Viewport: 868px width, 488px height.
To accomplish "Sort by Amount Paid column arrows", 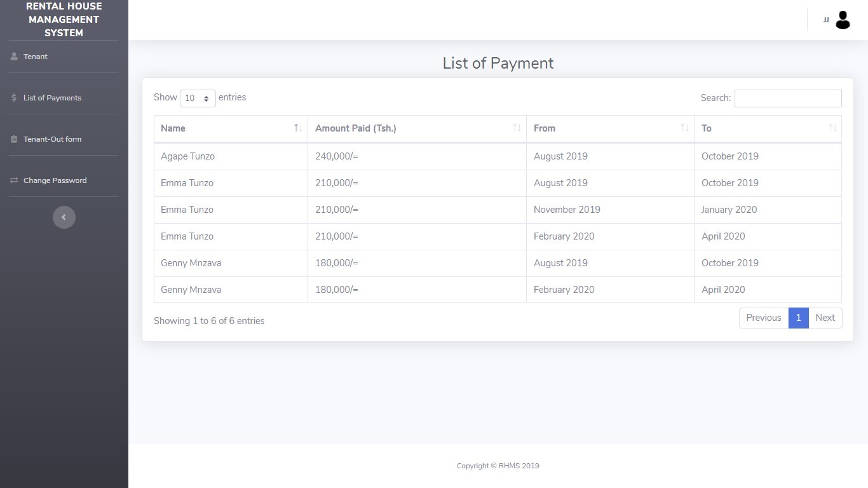I will coord(517,128).
